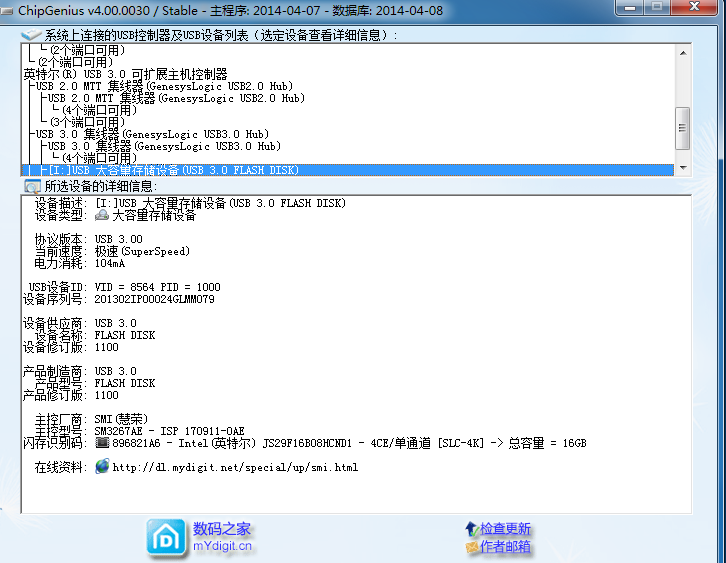
Task: Click the envelope icon beside 作者邮箱
Action: 472,547
